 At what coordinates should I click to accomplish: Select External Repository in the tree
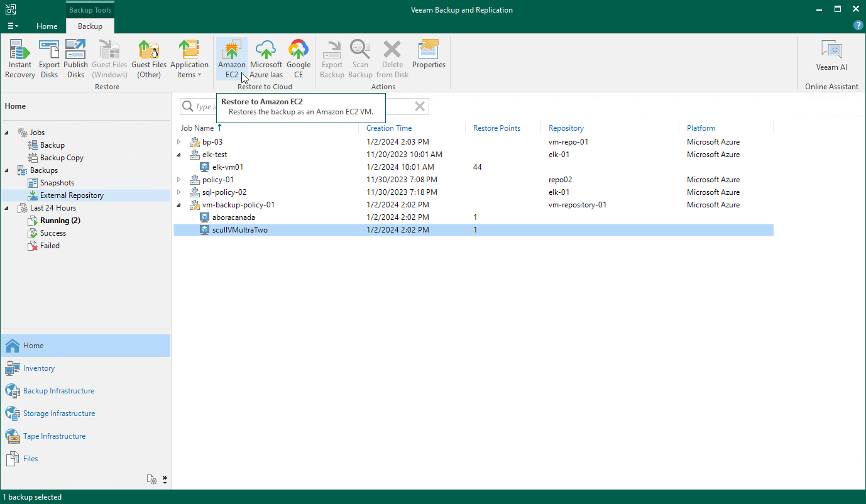pos(72,195)
